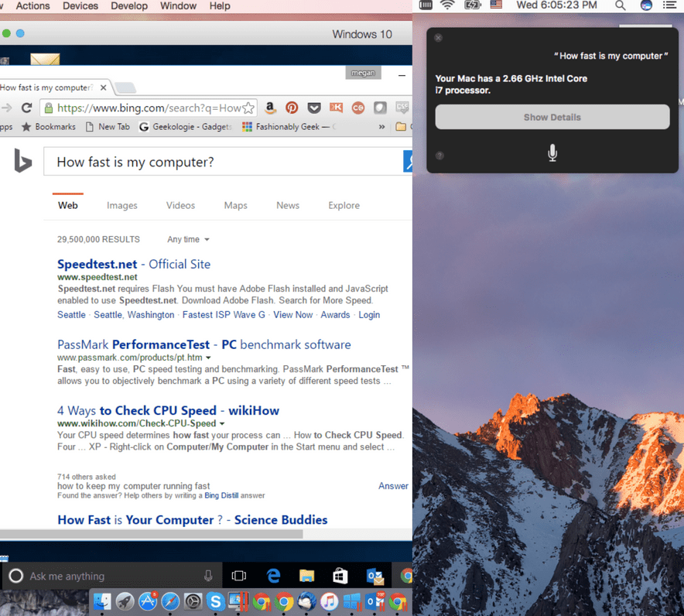Open File Explorer from the Windows taskbar
The width and height of the screenshot is (684, 616).
306,576
